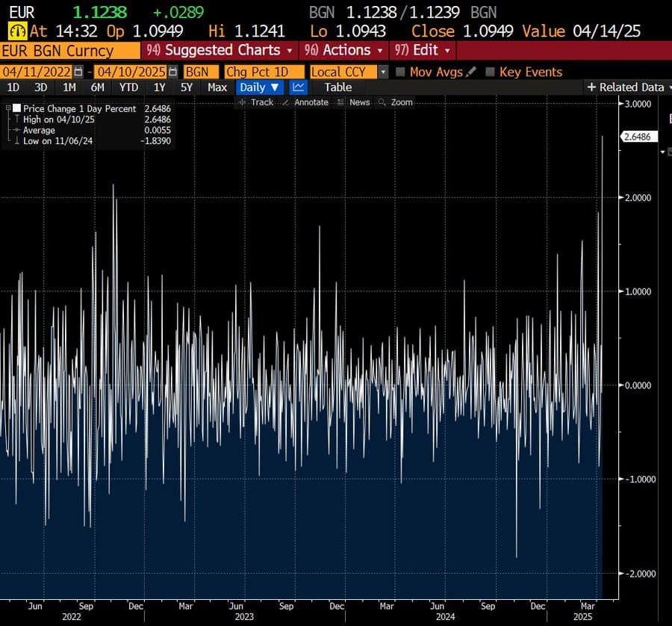Enable the Key Events checkbox
Screen dimensions: 672x626
point(490,72)
